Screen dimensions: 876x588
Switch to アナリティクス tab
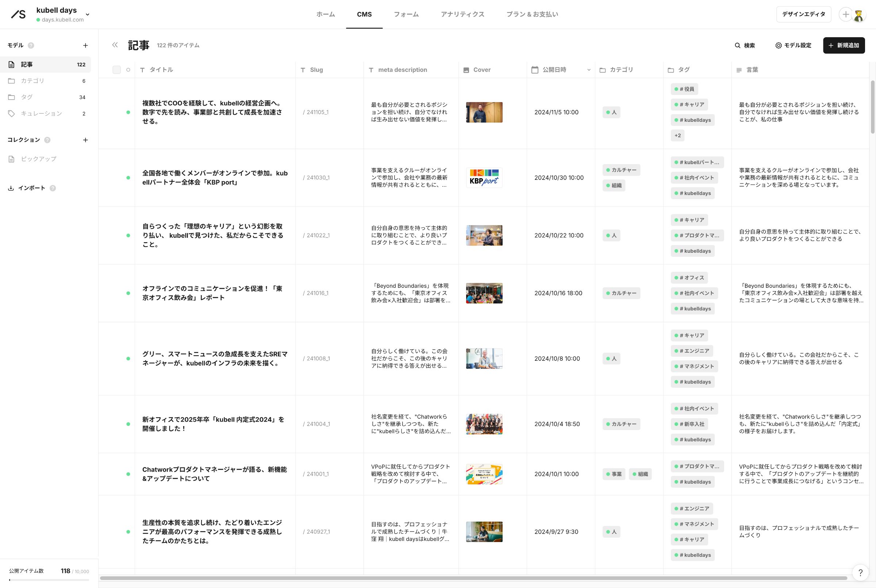(462, 14)
